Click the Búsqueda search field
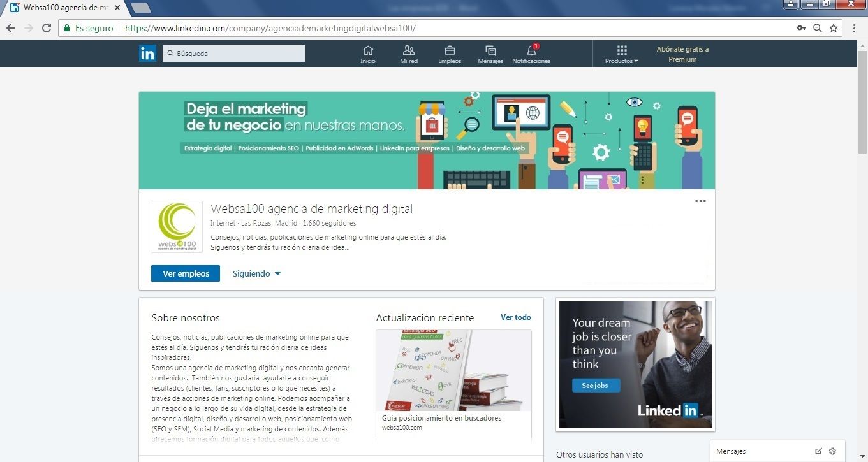The height and width of the screenshot is (462, 868). point(234,54)
